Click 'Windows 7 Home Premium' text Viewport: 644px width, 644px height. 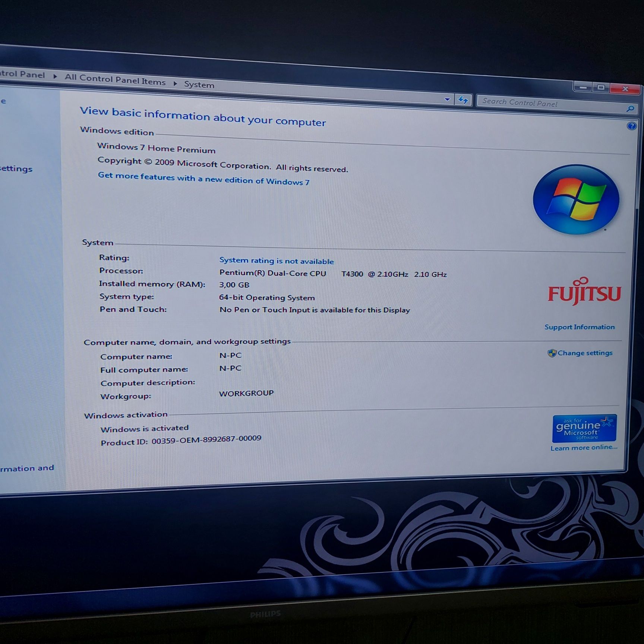pos(156,148)
